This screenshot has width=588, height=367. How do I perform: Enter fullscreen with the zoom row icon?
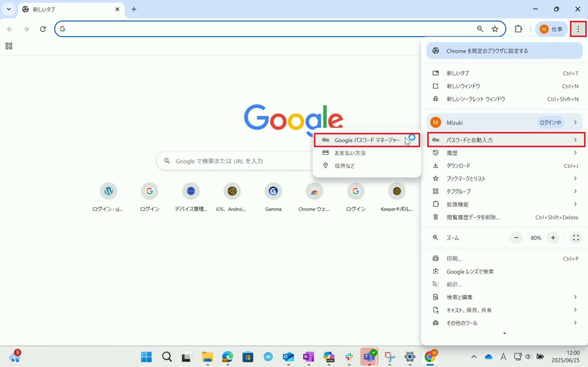[x=576, y=238]
